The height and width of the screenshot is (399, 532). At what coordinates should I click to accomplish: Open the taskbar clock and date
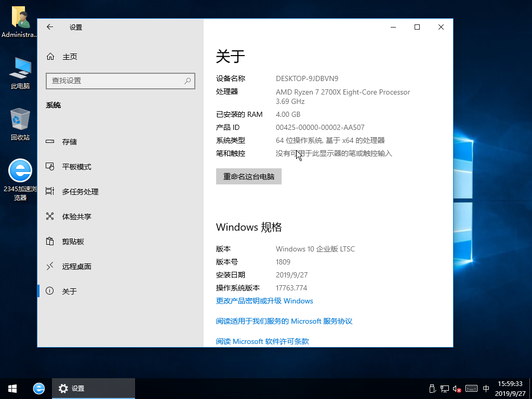(x=510, y=389)
